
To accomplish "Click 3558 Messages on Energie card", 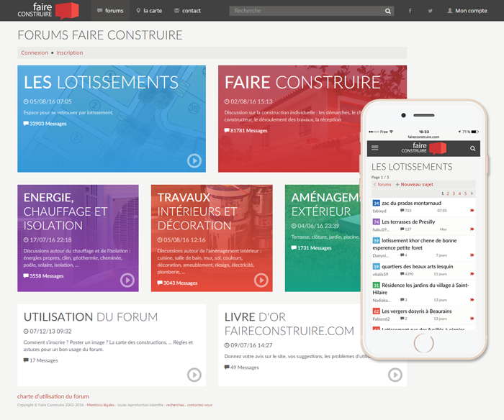I will [x=43, y=276].
